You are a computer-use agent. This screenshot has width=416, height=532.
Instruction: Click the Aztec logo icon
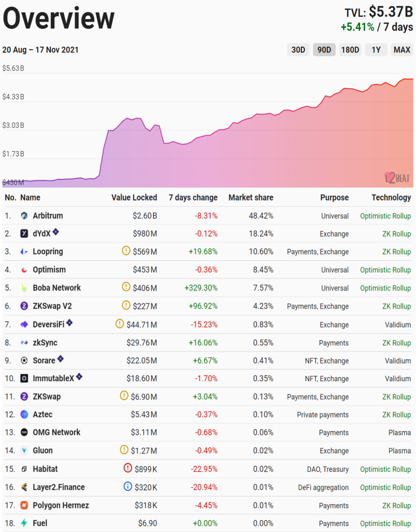pyautogui.click(x=24, y=415)
